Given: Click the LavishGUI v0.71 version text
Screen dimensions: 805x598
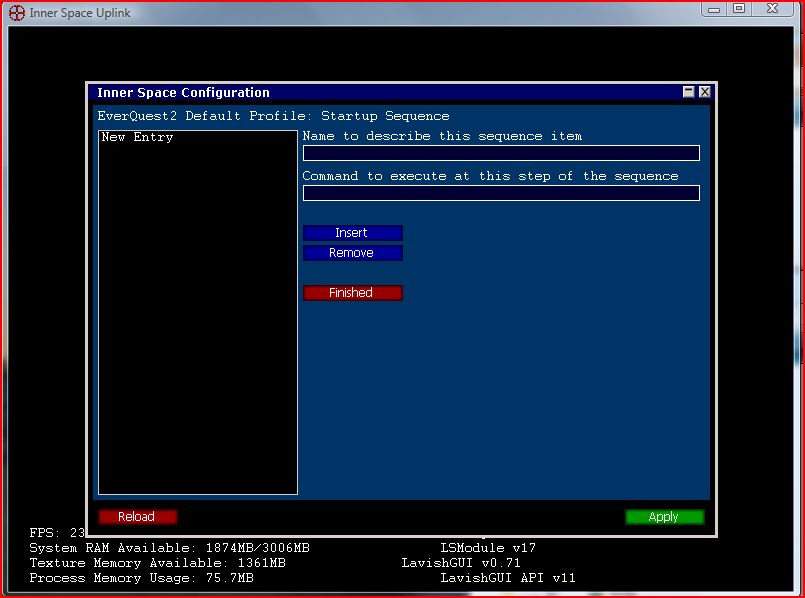Looking at the screenshot, I should click(460, 563).
